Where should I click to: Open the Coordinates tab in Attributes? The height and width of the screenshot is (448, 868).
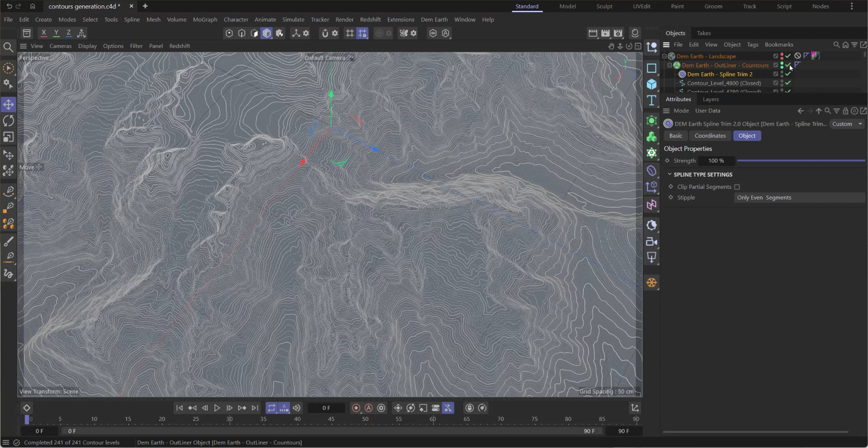point(710,136)
